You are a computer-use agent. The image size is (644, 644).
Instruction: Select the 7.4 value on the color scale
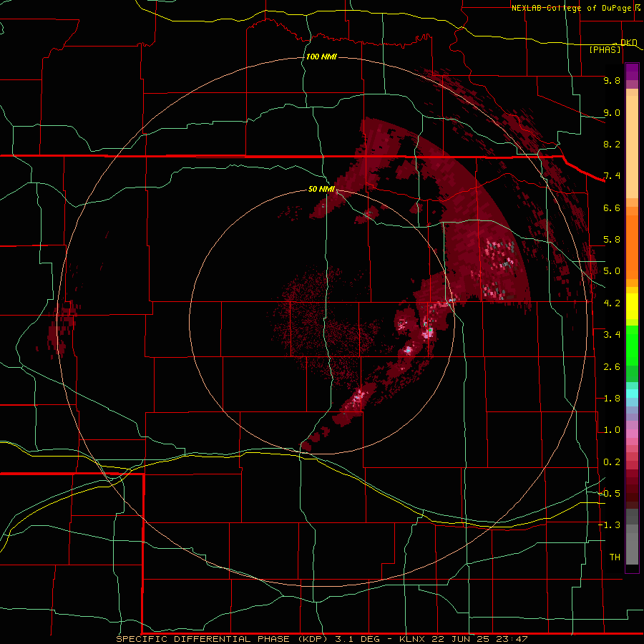click(x=612, y=176)
